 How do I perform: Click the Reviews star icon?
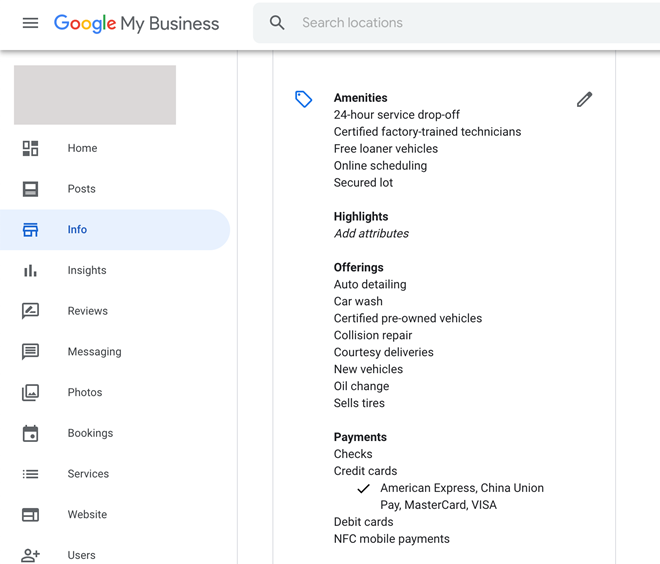point(30,311)
